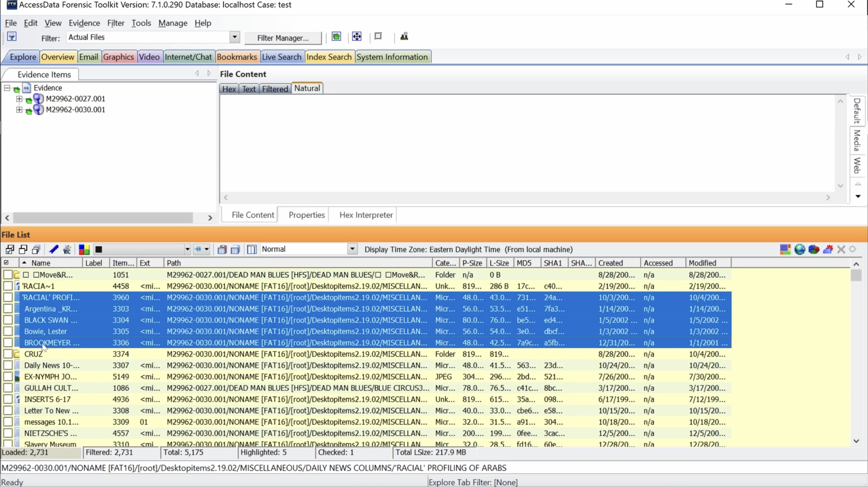Viewport: 868px width, 487px height.
Task: Open the Evidence menu
Action: click(84, 23)
